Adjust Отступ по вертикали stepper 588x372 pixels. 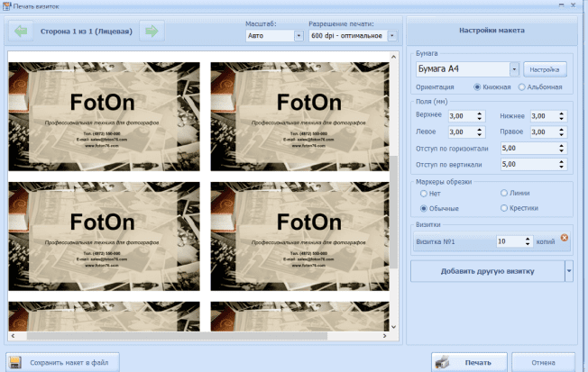click(561, 164)
